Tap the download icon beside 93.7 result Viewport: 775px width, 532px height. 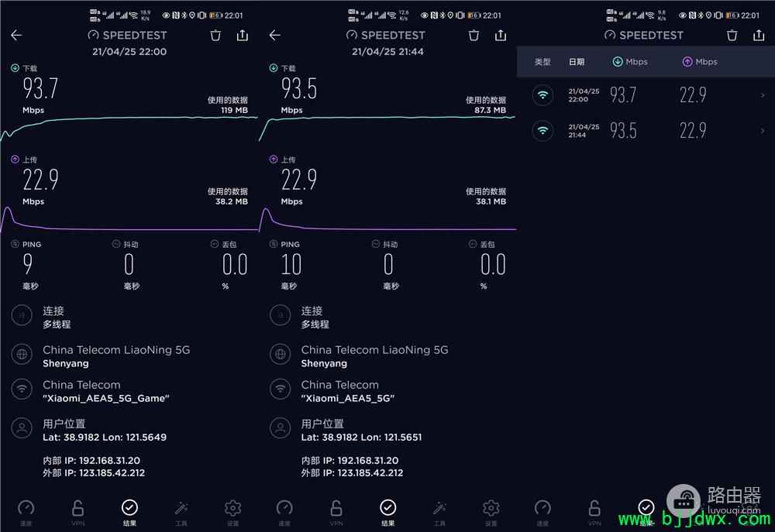[15, 68]
